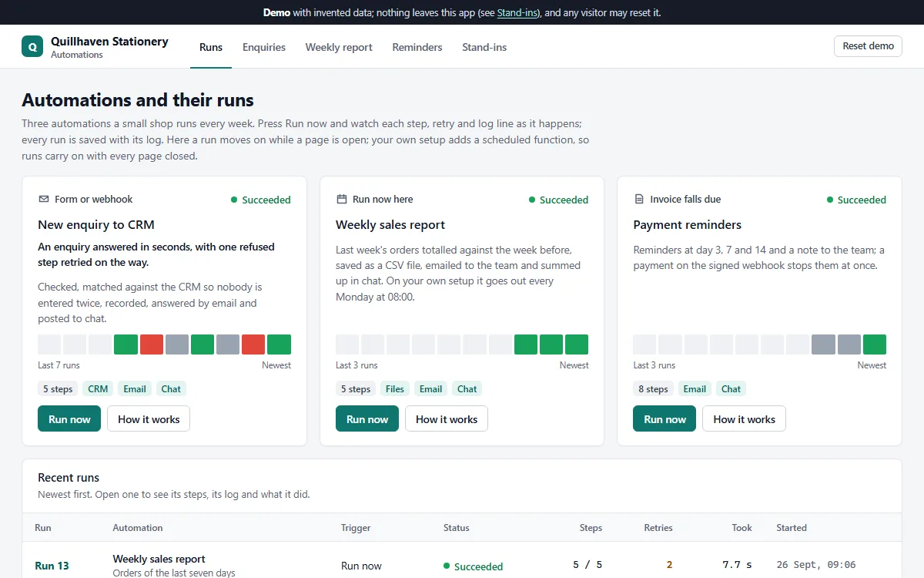Open How it works for Weekly sales report
Image resolution: width=924 pixels, height=578 pixels.
point(447,418)
